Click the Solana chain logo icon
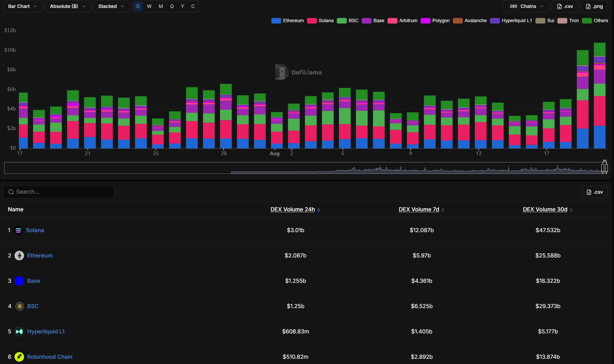 coord(18,230)
